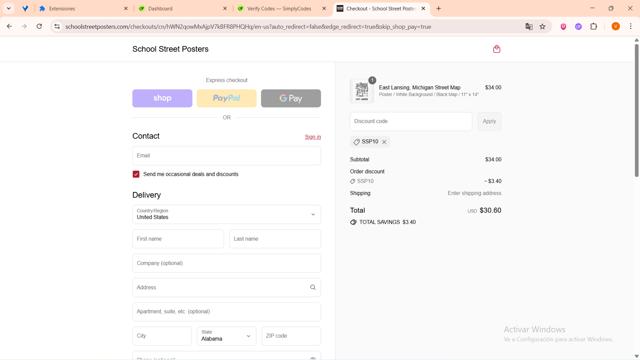The image size is (640, 360).
Task: Uncheck Send me occasional deals and discounts
Action: tap(136, 174)
